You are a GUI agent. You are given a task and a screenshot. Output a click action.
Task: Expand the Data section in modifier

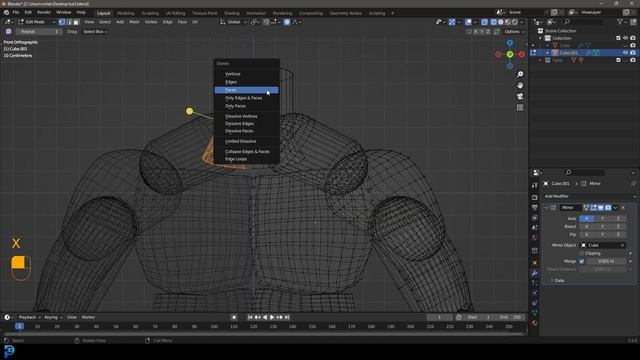(557, 280)
